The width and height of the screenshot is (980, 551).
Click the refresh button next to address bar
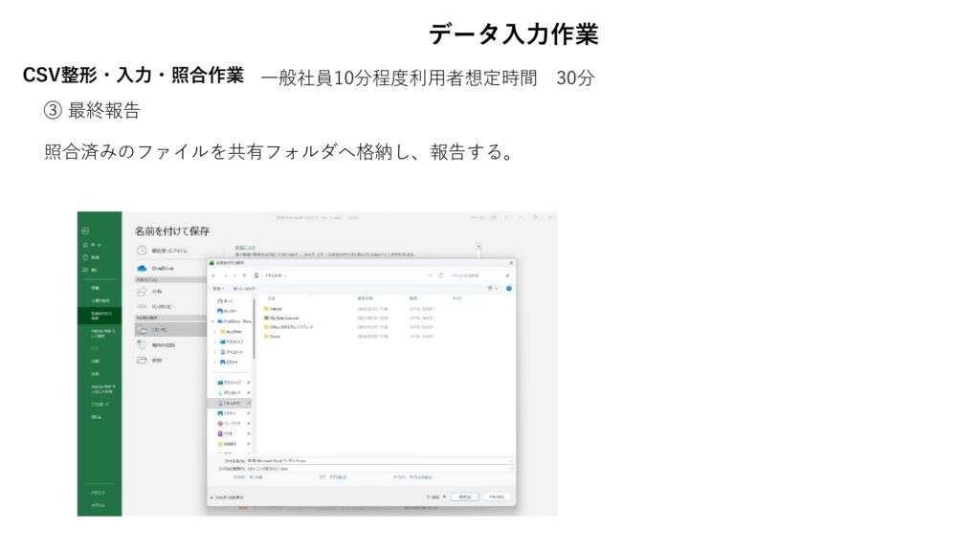[x=440, y=275]
